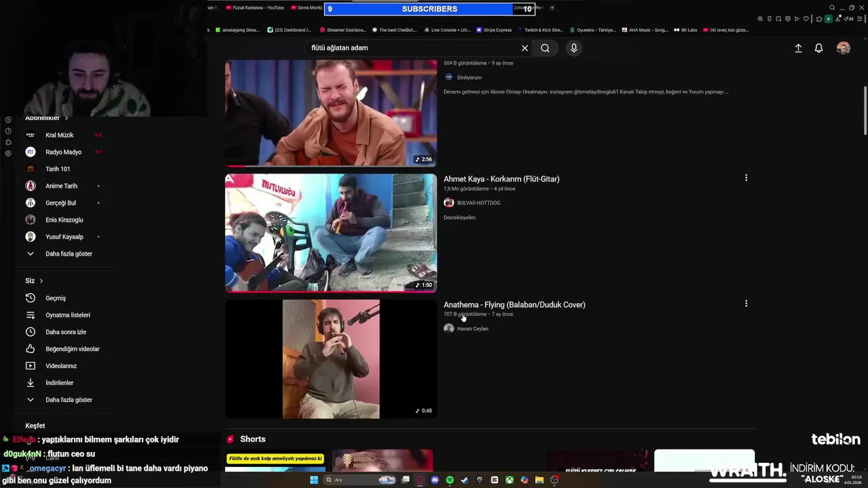Open Ahmet Kaya - Korkarım video title
Viewport: 868px width, 488px height.
tap(501, 179)
